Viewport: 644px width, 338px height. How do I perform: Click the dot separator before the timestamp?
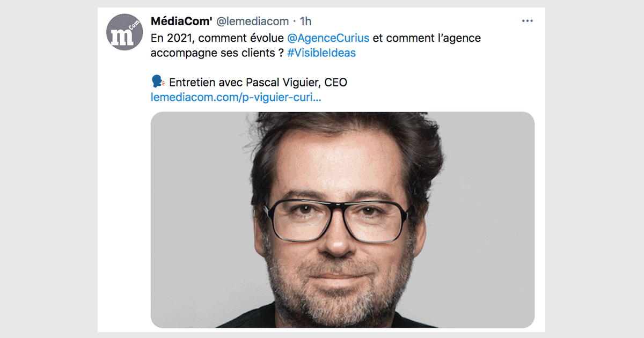[295, 21]
